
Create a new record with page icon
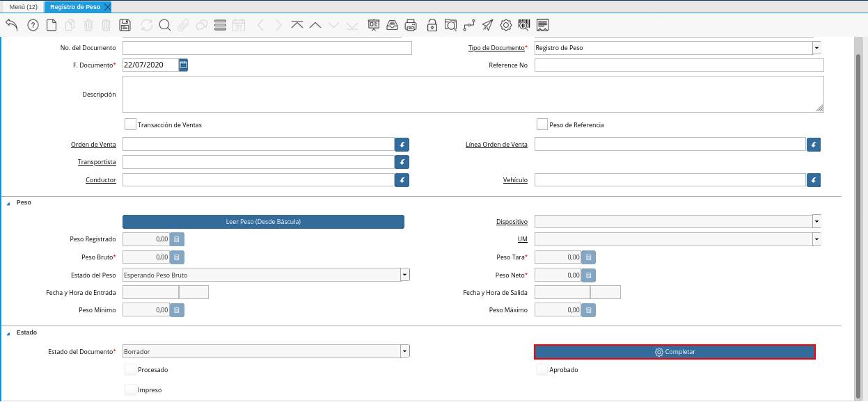[52, 26]
